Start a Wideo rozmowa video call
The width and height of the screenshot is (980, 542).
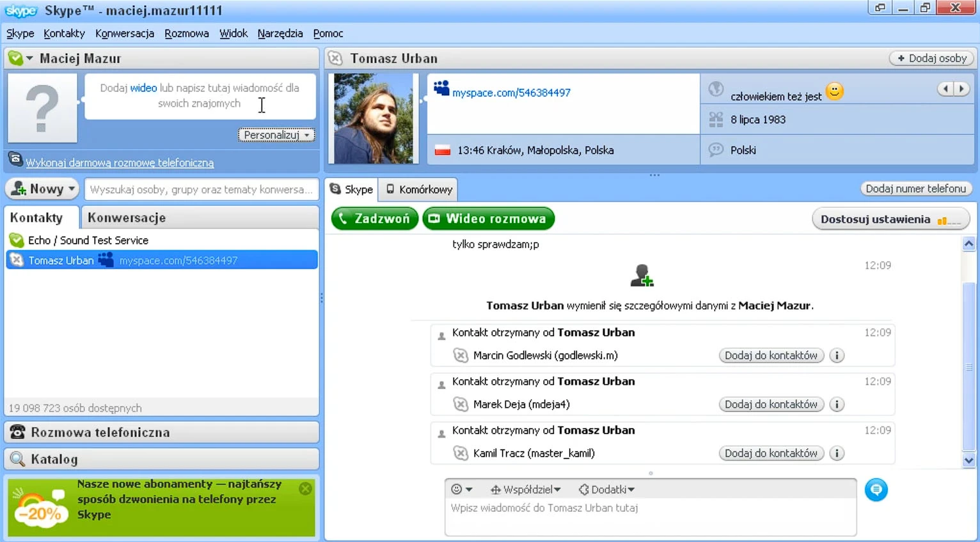pos(489,219)
